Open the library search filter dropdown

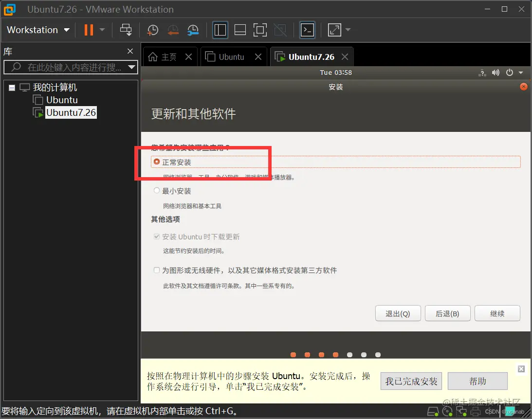coord(131,67)
